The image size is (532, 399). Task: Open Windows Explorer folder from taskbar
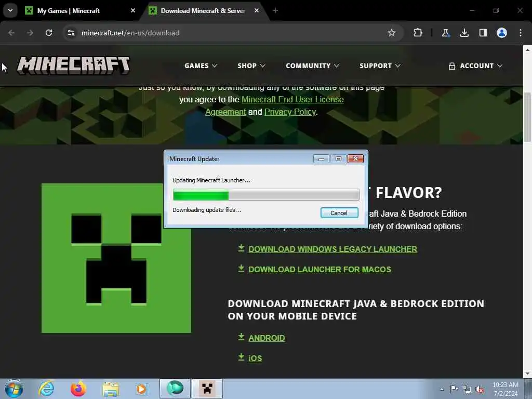pyautogui.click(x=111, y=389)
